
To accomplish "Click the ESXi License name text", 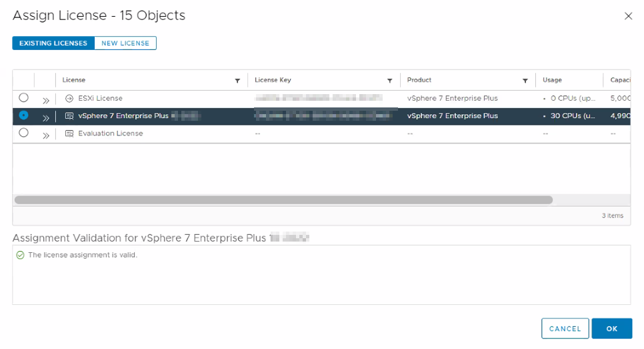I will point(100,98).
